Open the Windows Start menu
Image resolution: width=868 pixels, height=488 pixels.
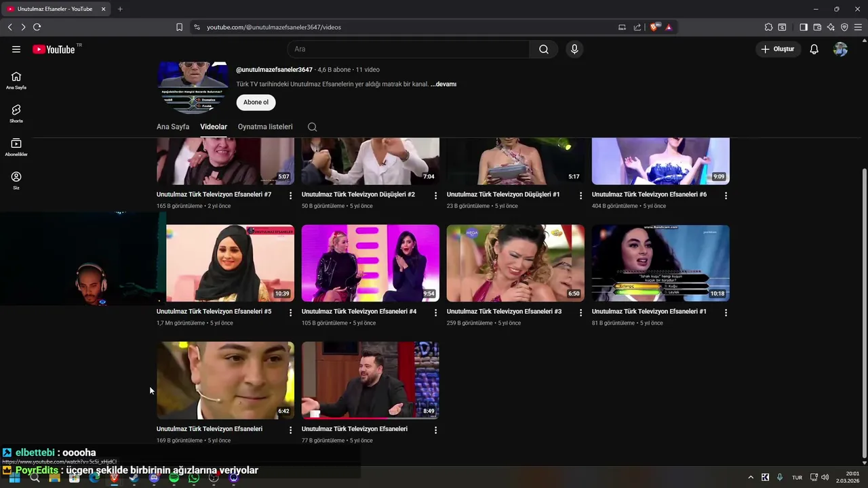click(x=14, y=478)
